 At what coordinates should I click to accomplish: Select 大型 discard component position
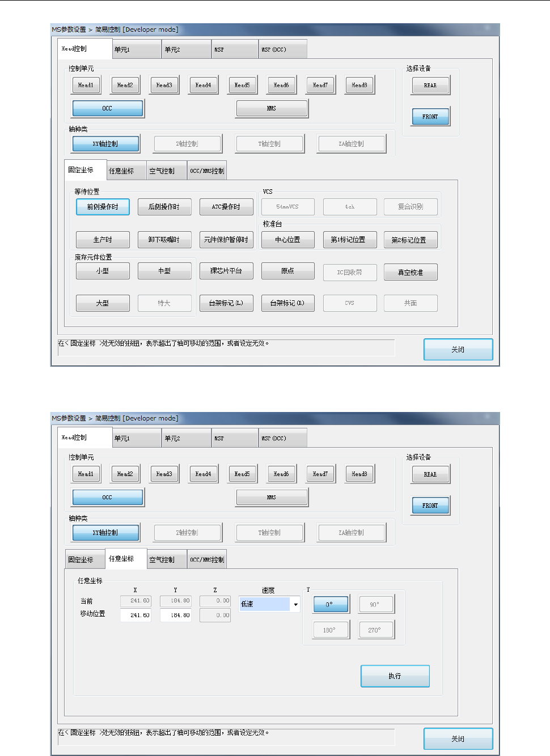(103, 303)
